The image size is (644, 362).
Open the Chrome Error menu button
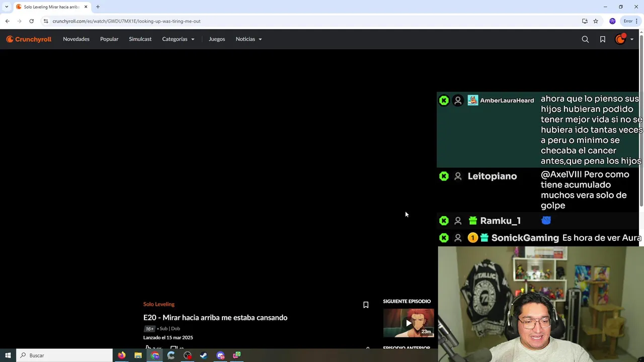630,21
